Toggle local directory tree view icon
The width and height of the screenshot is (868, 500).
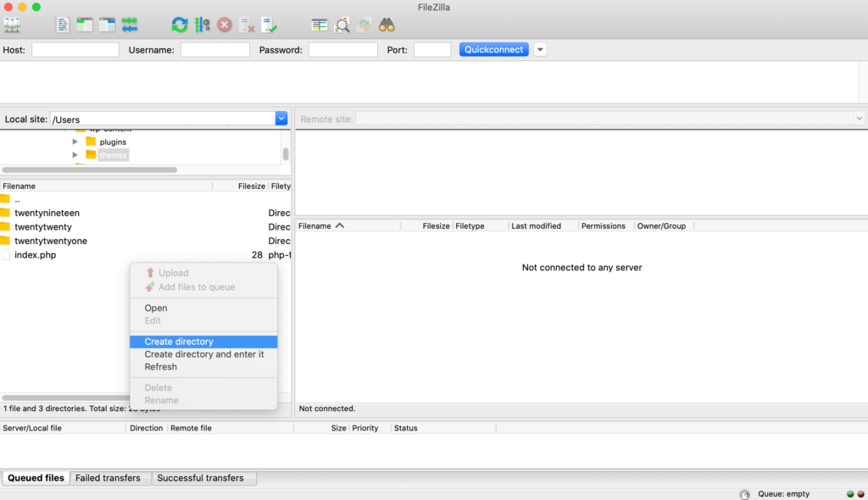point(85,25)
